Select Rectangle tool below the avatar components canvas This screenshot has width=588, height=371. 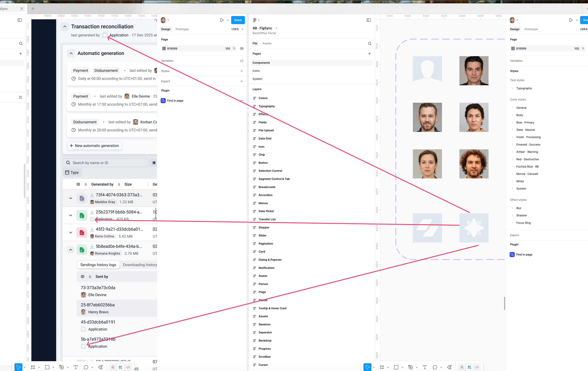click(396, 367)
